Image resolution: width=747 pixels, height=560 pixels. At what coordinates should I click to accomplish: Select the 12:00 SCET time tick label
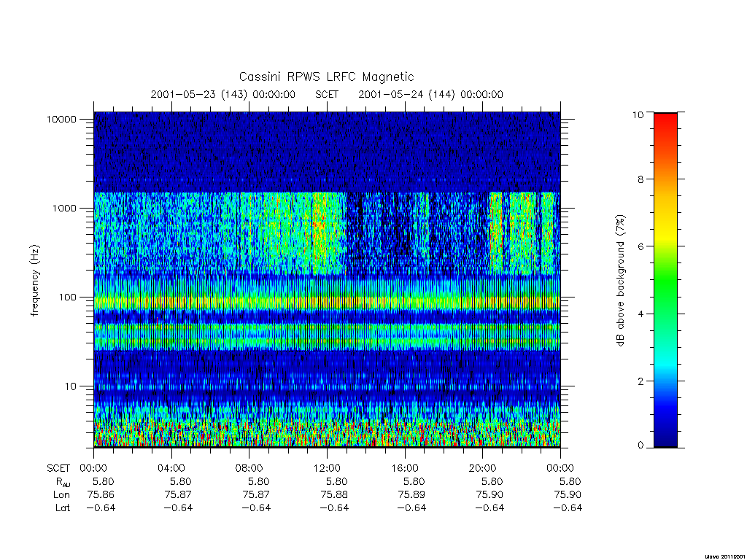(x=327, y=468)
